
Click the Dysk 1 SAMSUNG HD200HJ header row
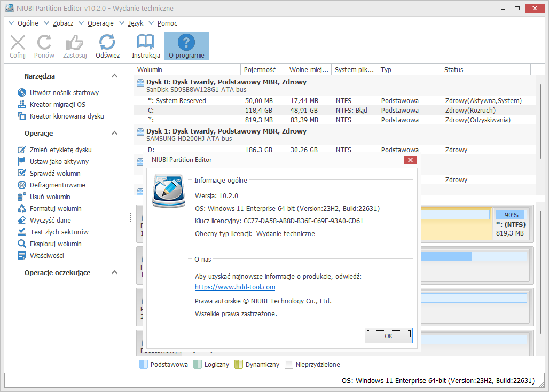pos(334,135)
